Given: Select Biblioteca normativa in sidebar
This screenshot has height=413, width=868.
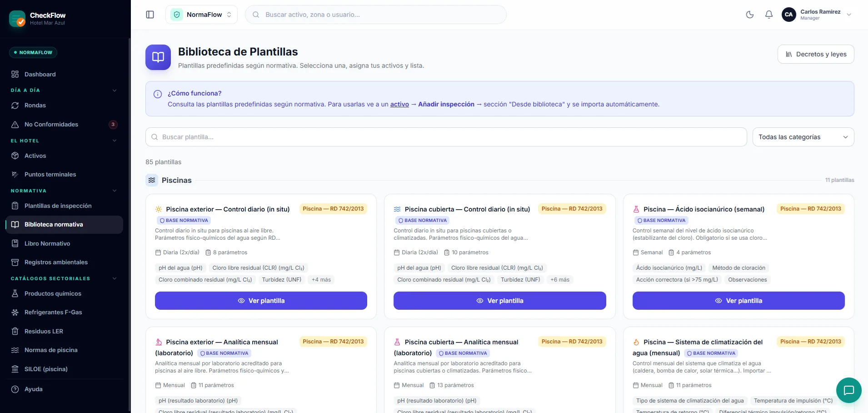Looking at the screenshot, I should (x=65, y=225).
